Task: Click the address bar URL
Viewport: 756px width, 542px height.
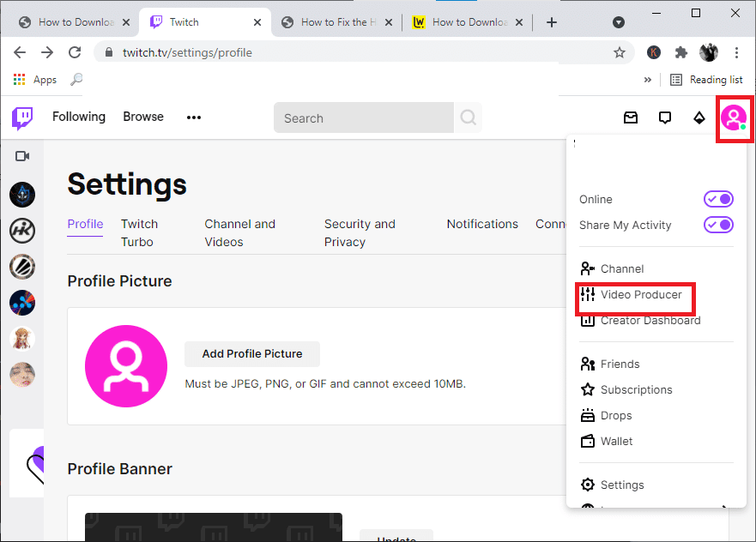Action: click(x=188, y=52)
